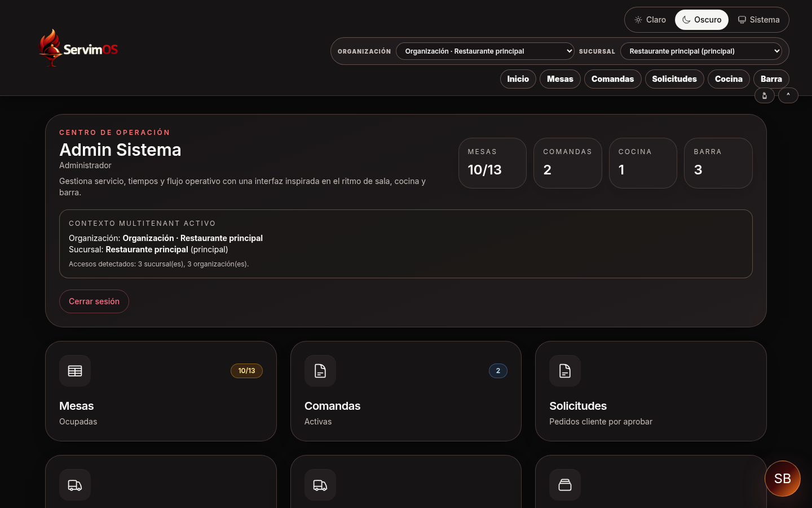Click 'Pedidos cliente por aprobar' text
The image size is (812, 508).
click(601, 422)
